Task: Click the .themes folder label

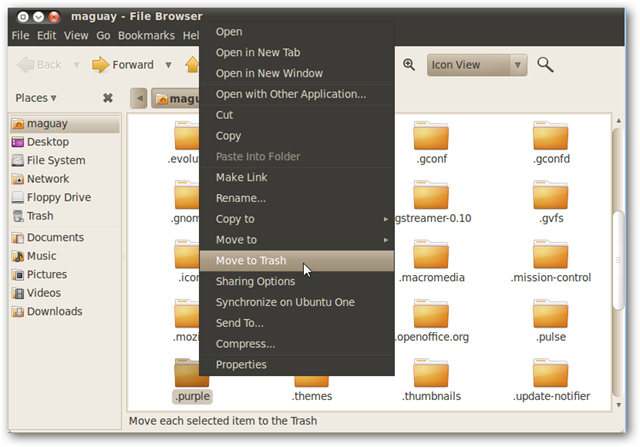Action: point(312,396)
